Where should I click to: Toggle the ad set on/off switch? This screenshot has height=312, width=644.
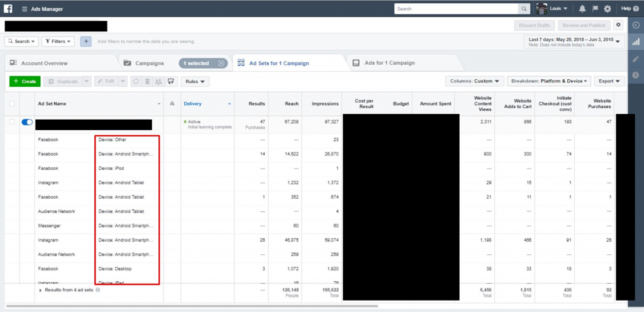(x=27, y=122)
